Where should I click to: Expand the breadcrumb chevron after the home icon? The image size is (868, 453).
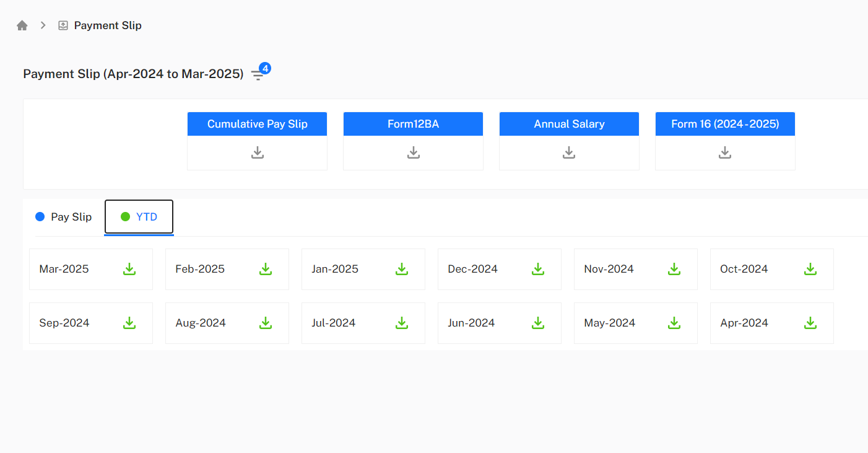coord(42,25)
